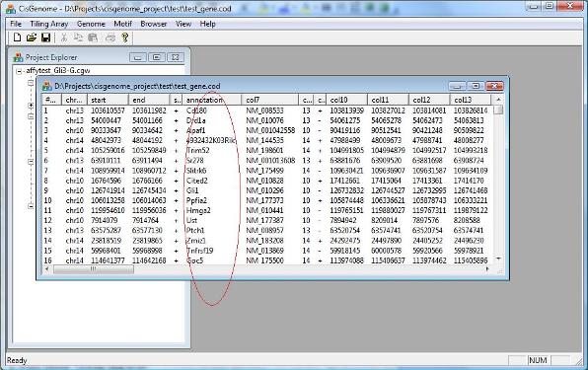Click the NUM status bar indicator
588x370 pixels.
tap(538, 360)
